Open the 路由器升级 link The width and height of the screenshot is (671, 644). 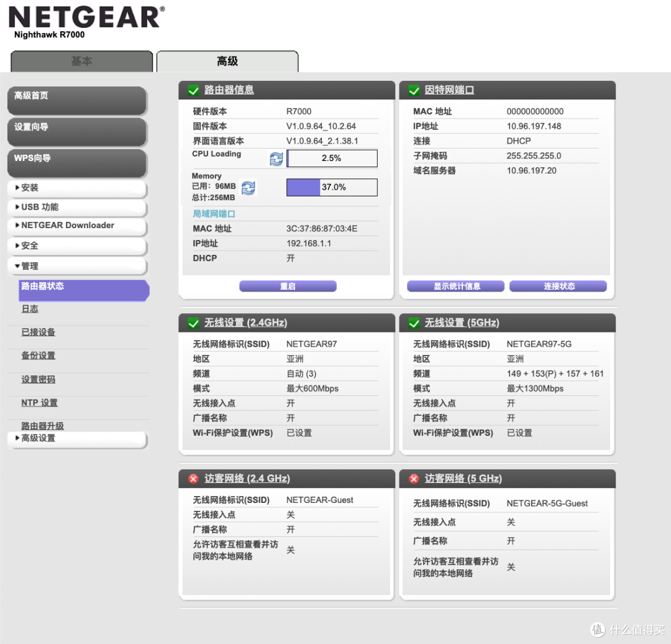click(43, 426)
